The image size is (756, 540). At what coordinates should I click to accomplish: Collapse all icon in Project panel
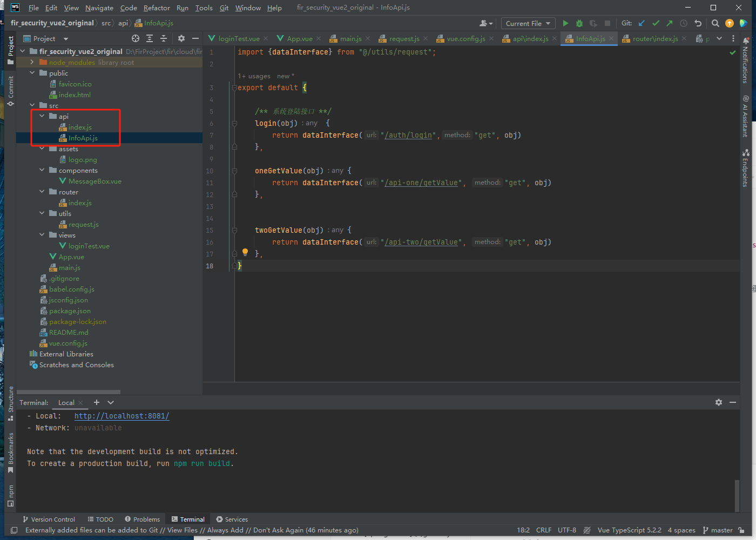pos(164,38)
